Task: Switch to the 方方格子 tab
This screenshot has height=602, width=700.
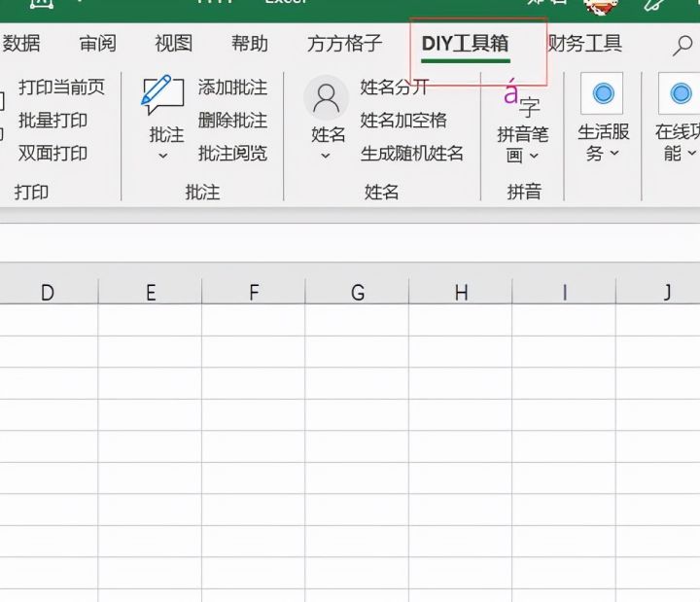Action: pos(344,44)
